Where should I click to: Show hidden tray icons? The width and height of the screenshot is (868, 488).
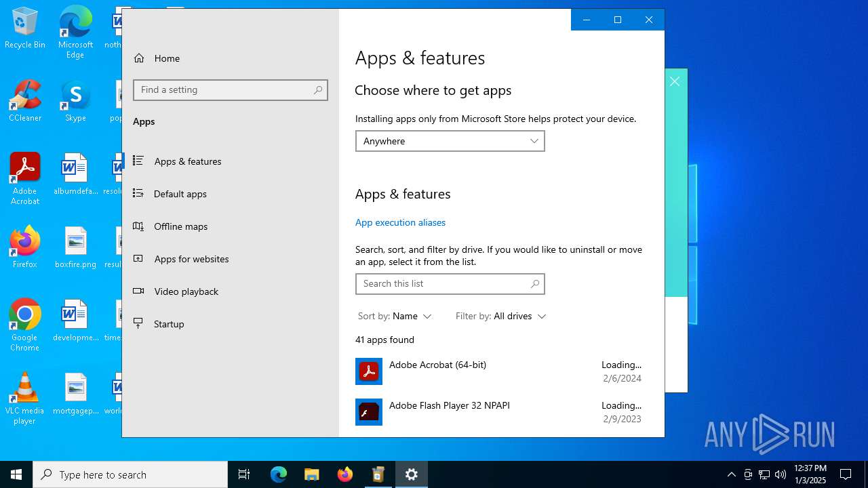(731, 474)
